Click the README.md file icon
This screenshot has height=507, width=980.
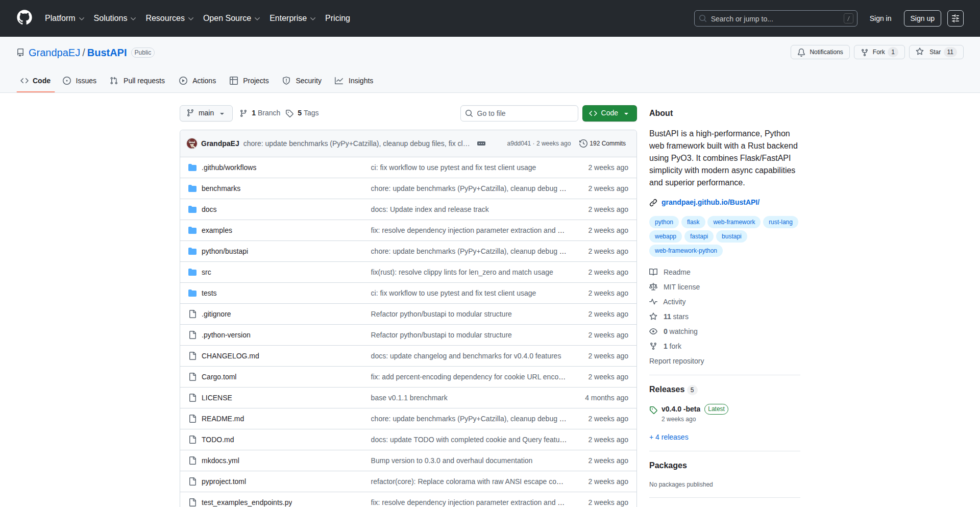coord(192,419)
